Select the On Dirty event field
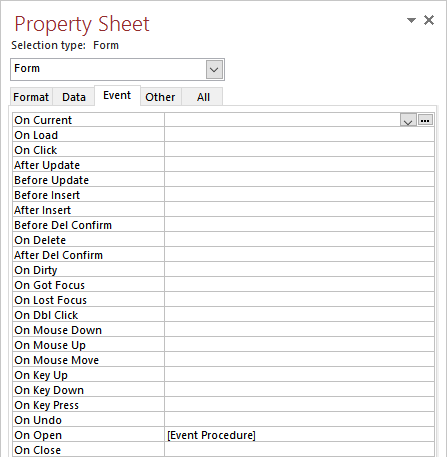Screen dimensions: 447x457 click(299, 270)
